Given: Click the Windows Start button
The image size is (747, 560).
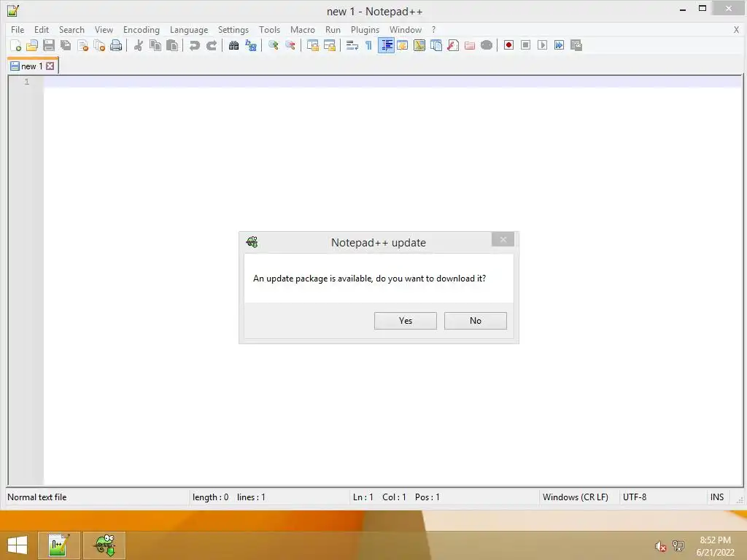Looking at the screenshot, I should 18,545.
